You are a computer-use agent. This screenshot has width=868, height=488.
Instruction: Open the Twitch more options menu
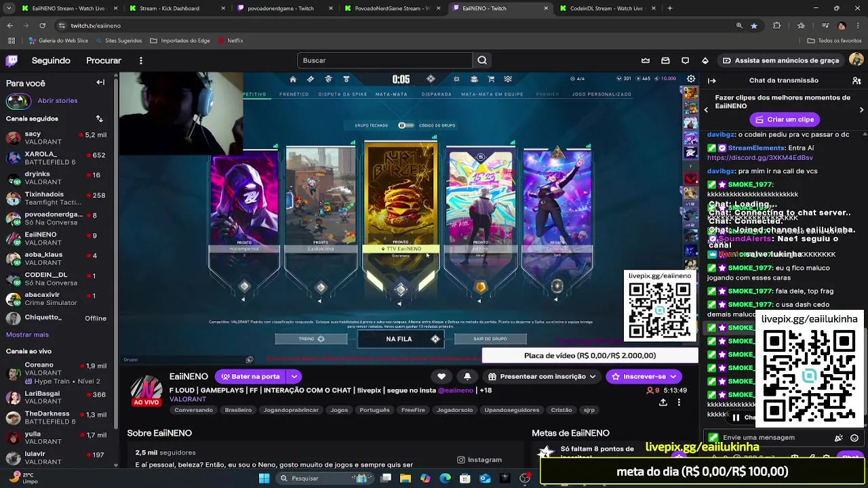point(140,60)
